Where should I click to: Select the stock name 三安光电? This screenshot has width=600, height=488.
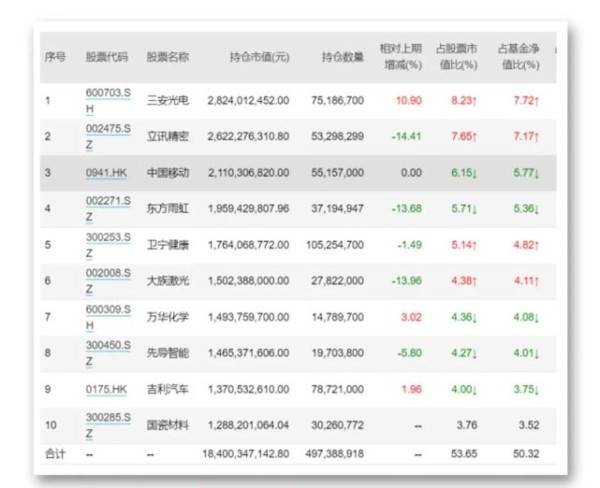tap(168, 101)
